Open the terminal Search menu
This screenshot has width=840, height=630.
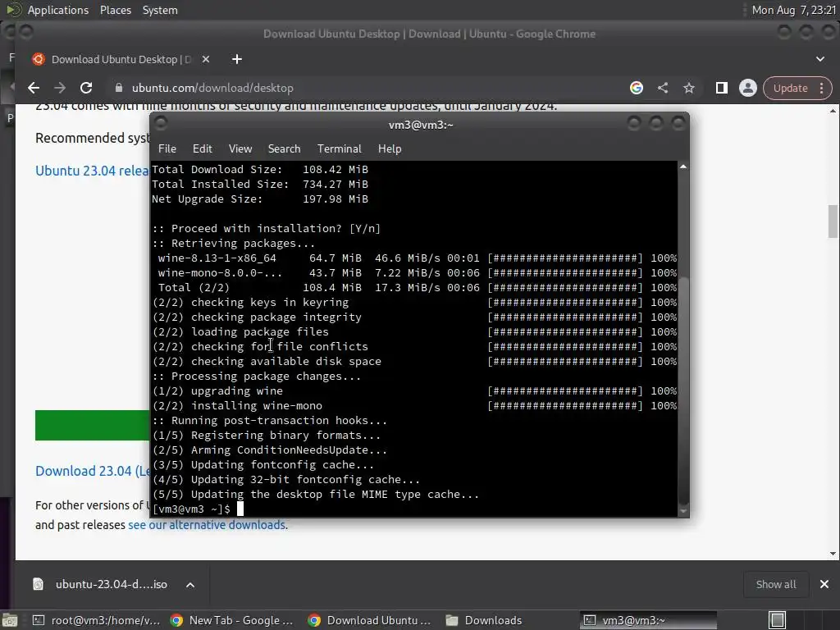[284, 149]
